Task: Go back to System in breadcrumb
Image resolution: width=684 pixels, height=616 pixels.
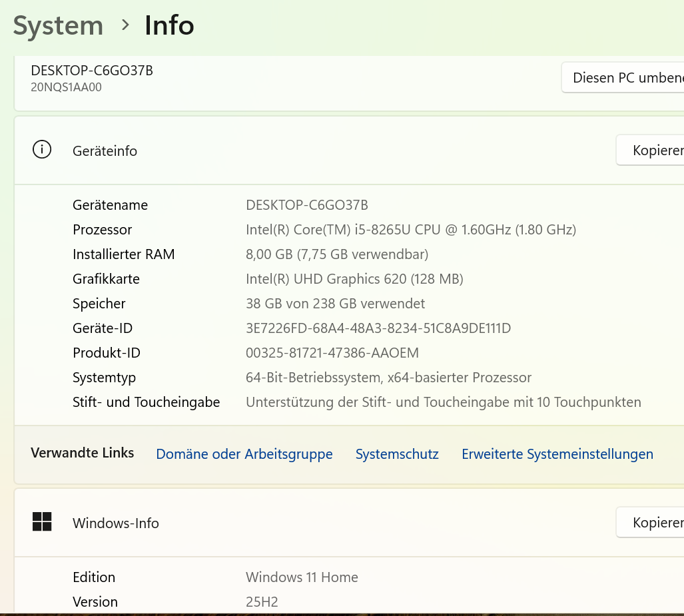Action: (58, 26)
